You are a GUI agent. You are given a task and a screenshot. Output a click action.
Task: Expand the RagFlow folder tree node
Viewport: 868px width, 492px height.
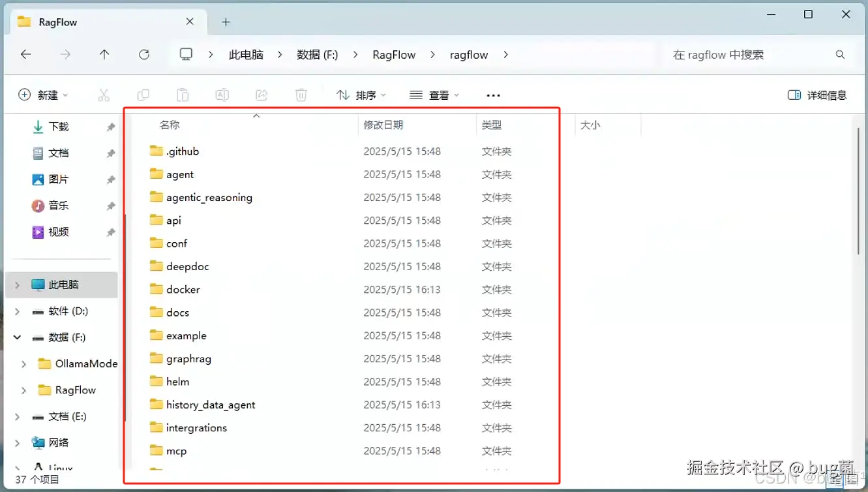pyautogui.click(x=24, y=390)
